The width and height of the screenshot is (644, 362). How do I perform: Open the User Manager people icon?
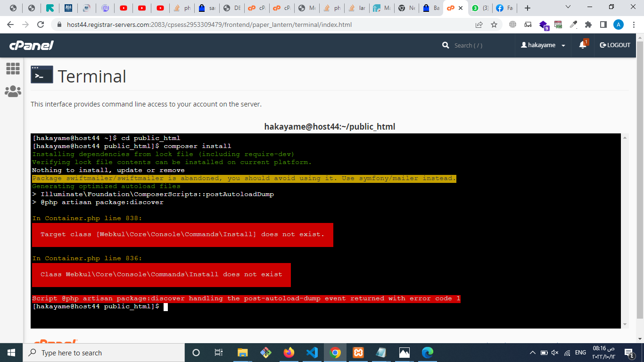point(13,91)
